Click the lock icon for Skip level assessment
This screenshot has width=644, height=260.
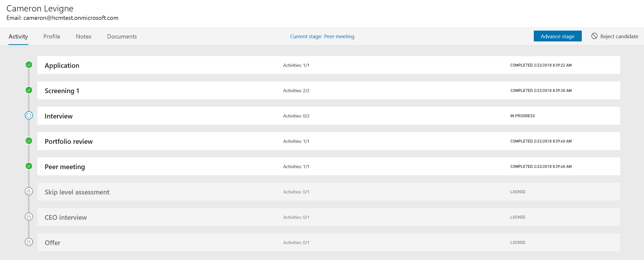[x=29, y=192]
